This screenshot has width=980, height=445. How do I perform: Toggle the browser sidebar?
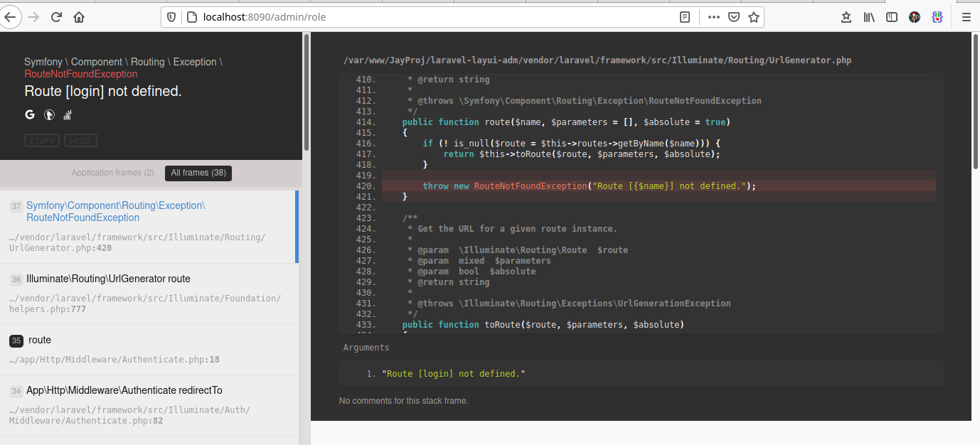tap(891, 17)
